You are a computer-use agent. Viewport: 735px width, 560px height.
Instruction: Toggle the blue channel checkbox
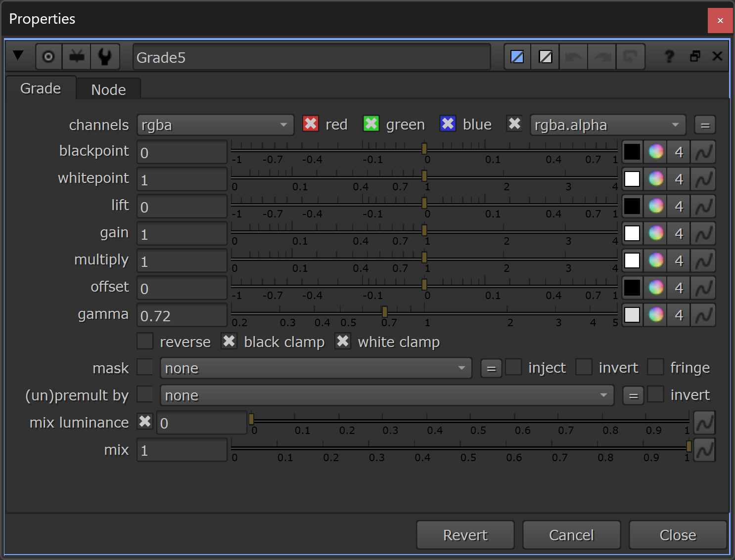click(x=448, y=124)
